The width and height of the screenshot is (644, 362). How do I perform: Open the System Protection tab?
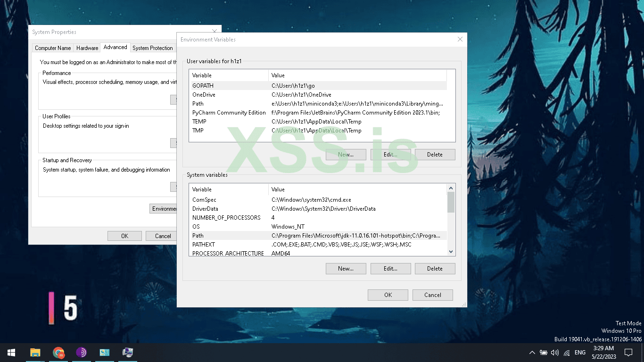tap(153, 48)
